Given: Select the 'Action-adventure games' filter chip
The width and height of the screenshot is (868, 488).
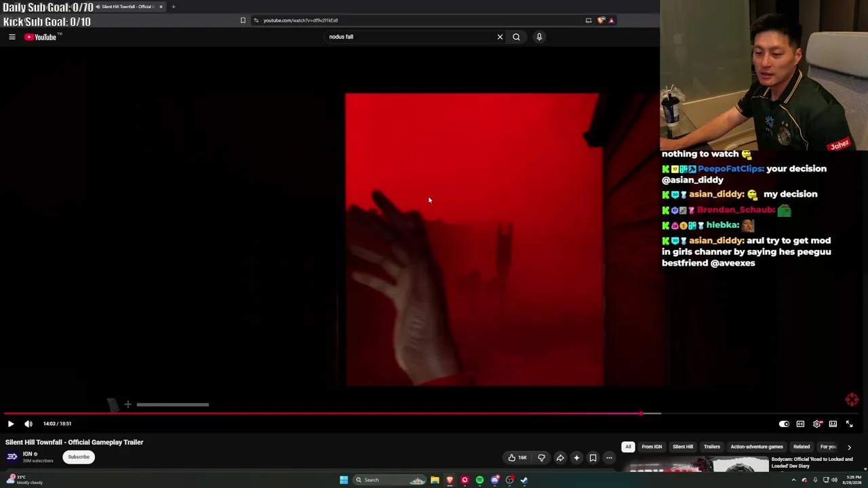Looking at the screenshot, I should tap(757, 447).
